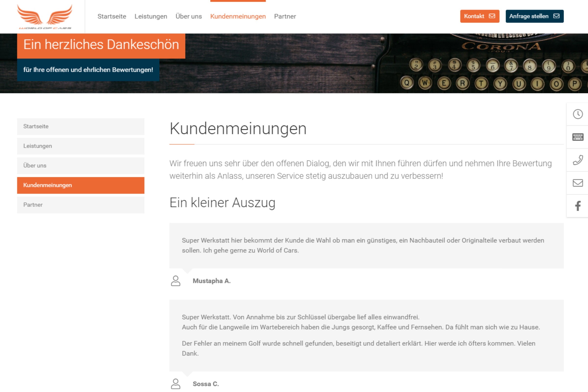Choose Leistungen in the left sidebar menu
Screen dimensions: 588x392
click(x=81, y=146)
